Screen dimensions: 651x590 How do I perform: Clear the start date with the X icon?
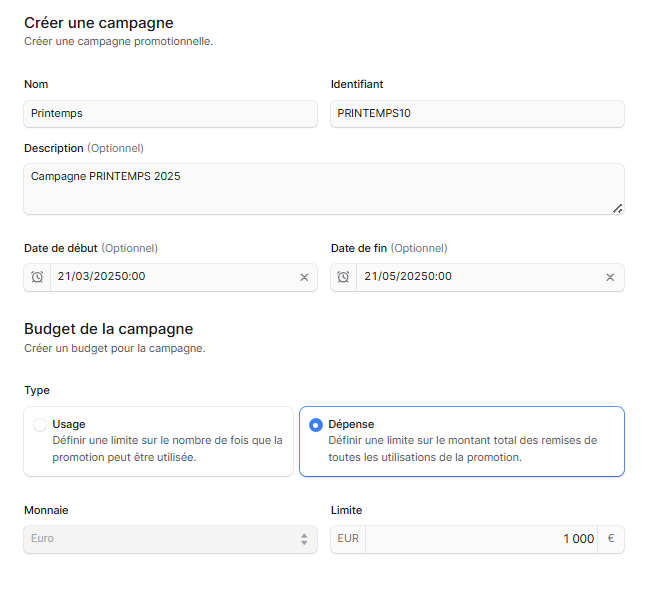click(304, 277)
